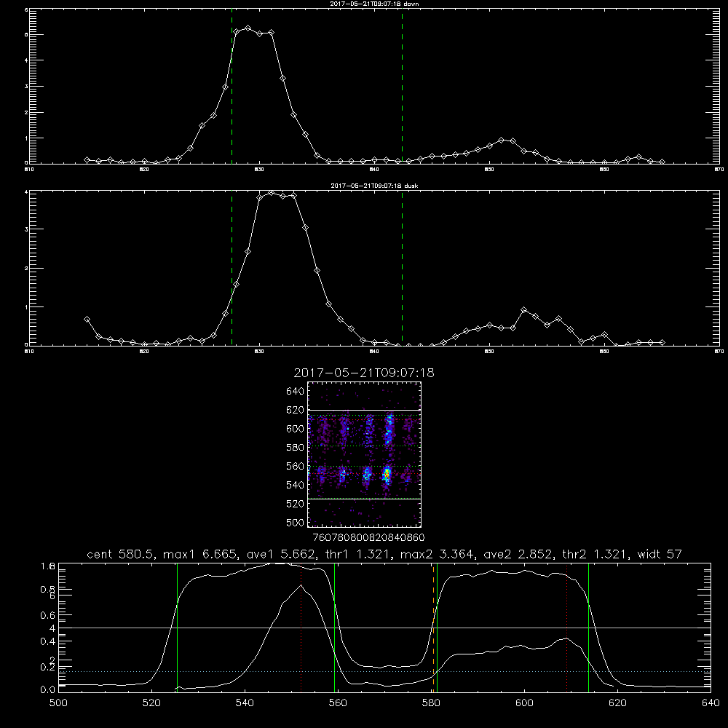Click the x-axis labels row under spectral image
The width and height of the screenshot is (728, 728).
pos(368,537)
